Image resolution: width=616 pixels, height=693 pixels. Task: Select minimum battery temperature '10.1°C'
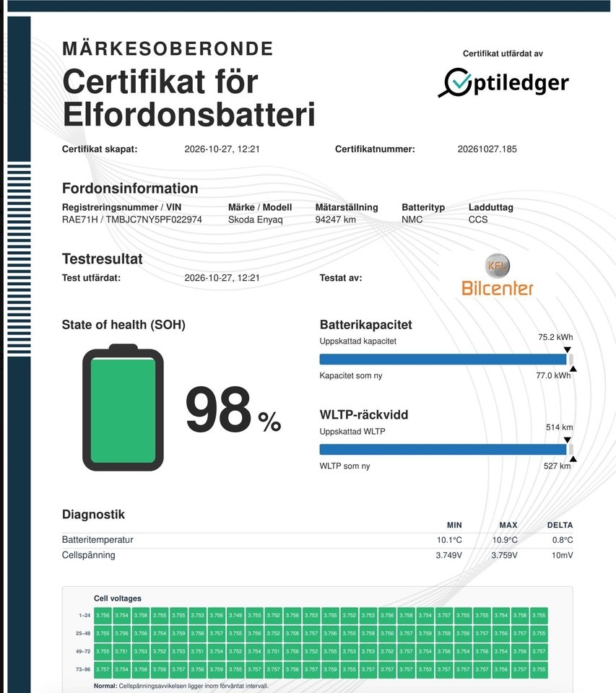pyautogui.click(x=449, y=540)
